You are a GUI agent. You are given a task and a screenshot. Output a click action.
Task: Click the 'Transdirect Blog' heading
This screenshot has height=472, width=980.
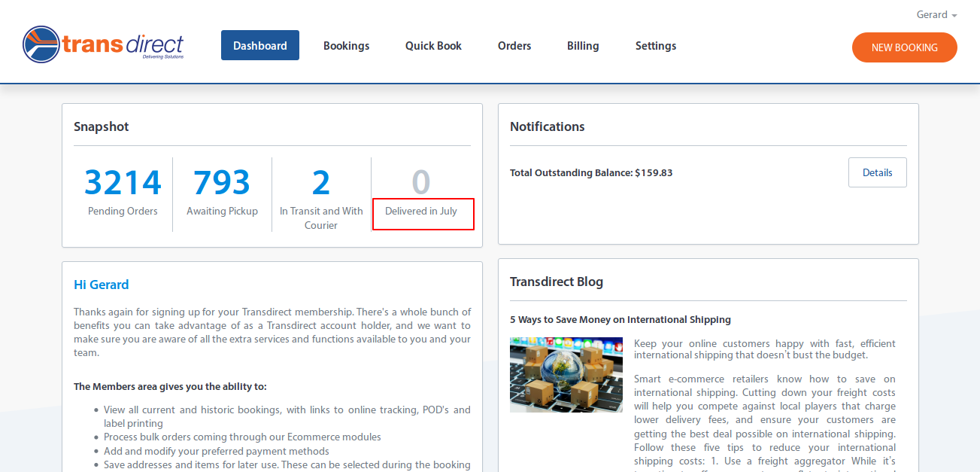point(557,282)
